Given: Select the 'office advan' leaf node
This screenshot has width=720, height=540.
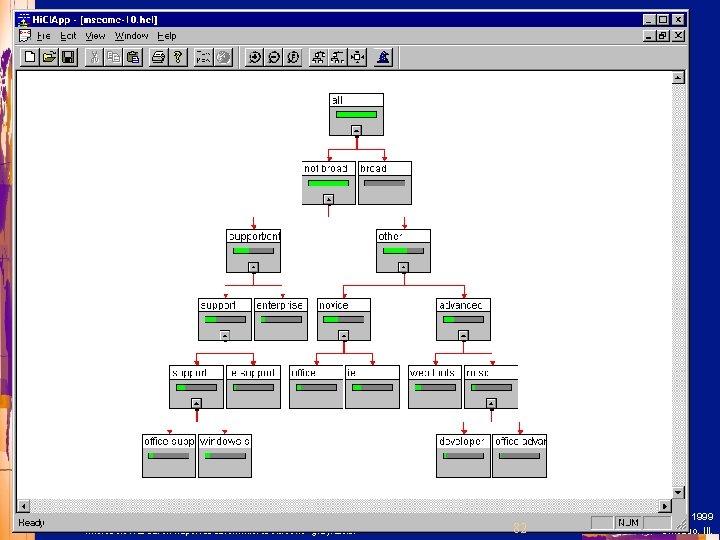Looking at the screenshot, I should pyautogui.click(x=519, y=456).
